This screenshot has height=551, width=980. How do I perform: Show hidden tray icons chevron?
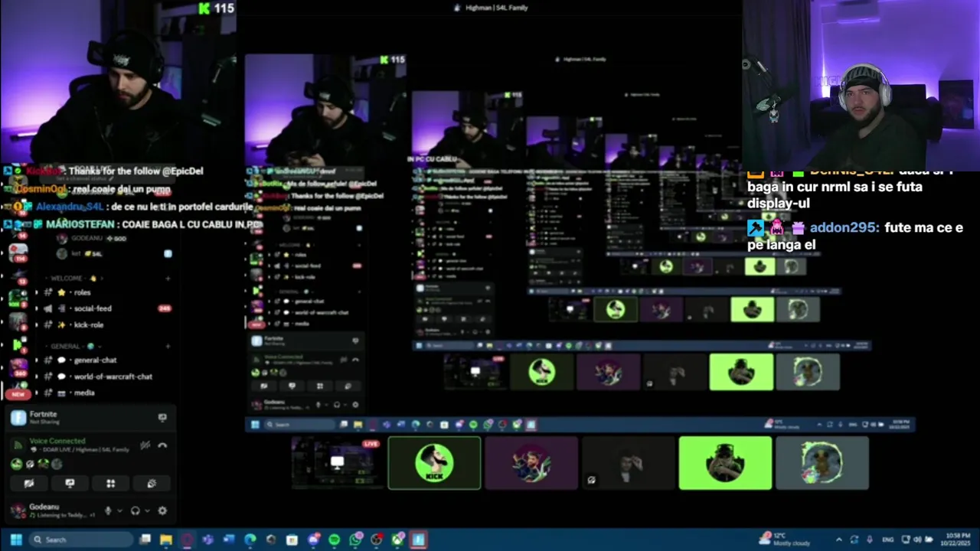tap(839, 540)
